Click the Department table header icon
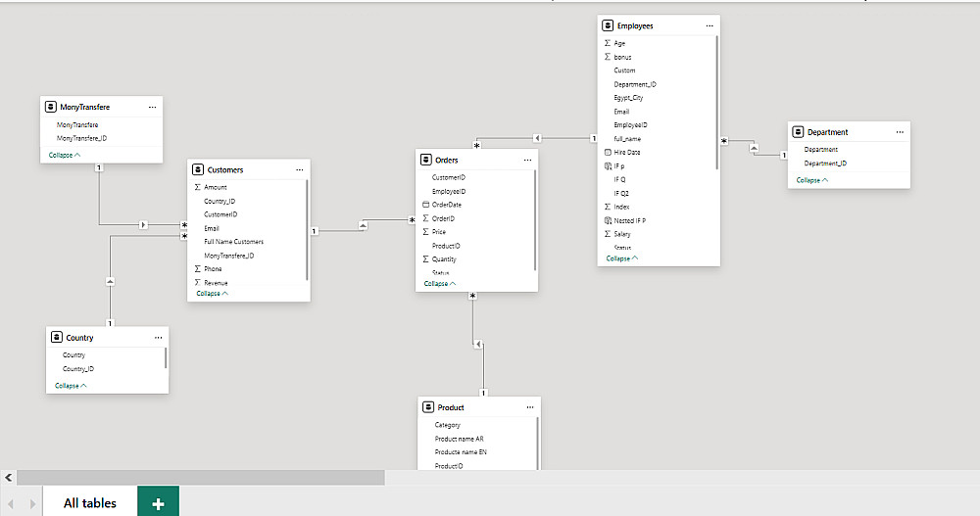Viewport: 980px width, 516px height. coord(799,131)
